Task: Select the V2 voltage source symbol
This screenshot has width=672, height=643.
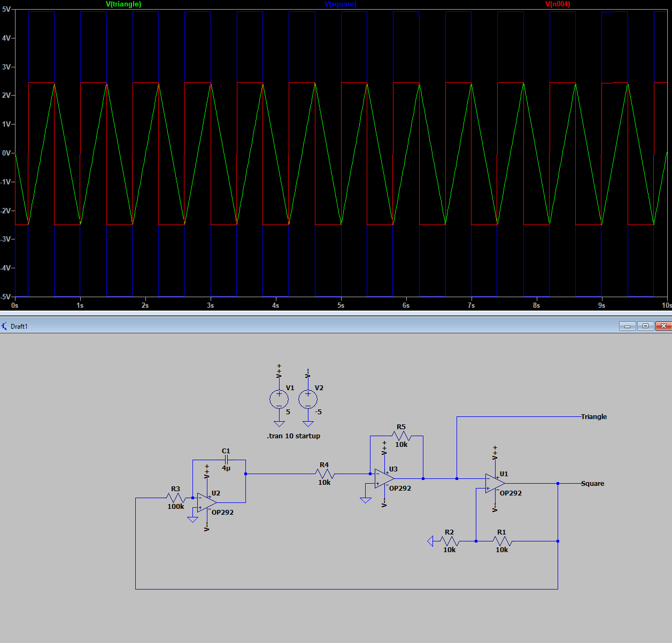Action: (309, 398)
